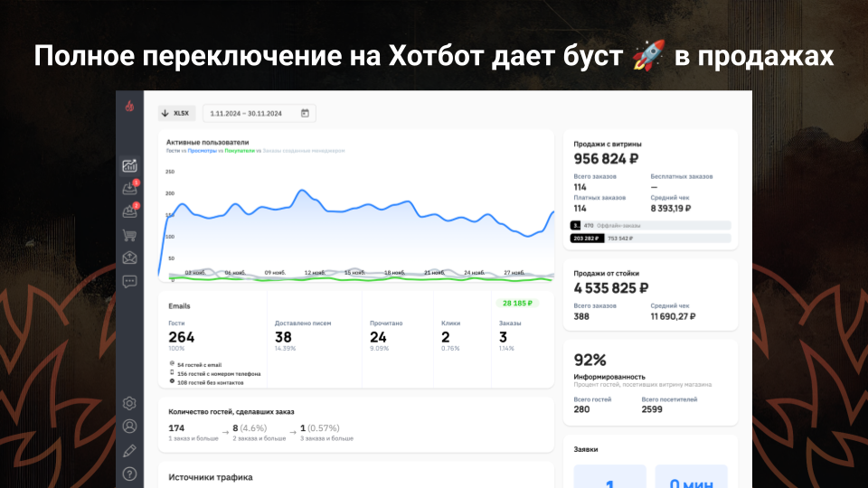Click the Продажи от стойки heading
This screenshot has width=868, height=488.
point(606,273)
